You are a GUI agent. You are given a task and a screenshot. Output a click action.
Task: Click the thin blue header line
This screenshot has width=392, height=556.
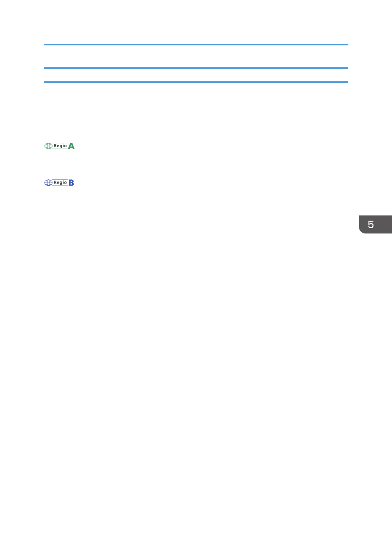pos(196,45)
